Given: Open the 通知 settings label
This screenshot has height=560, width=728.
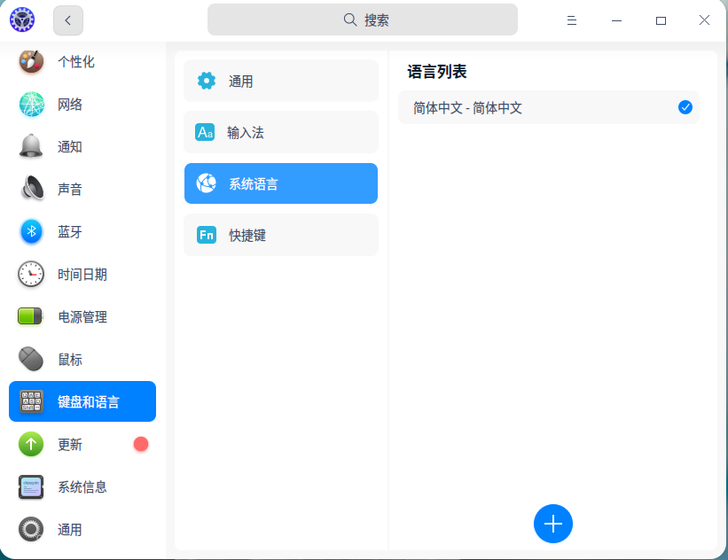Looking at the screenshot, I should 70,146.
